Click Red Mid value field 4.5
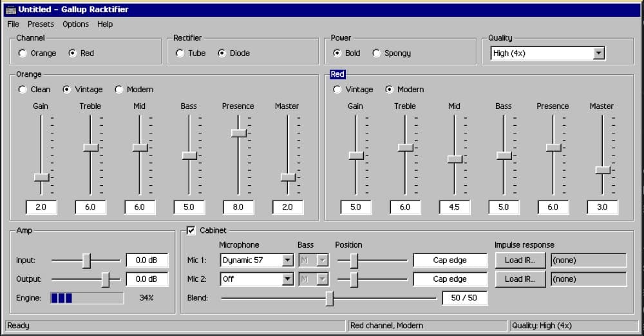Image resolution: width=644 pixels, height=336 pixels. click(x=454, y=207)
